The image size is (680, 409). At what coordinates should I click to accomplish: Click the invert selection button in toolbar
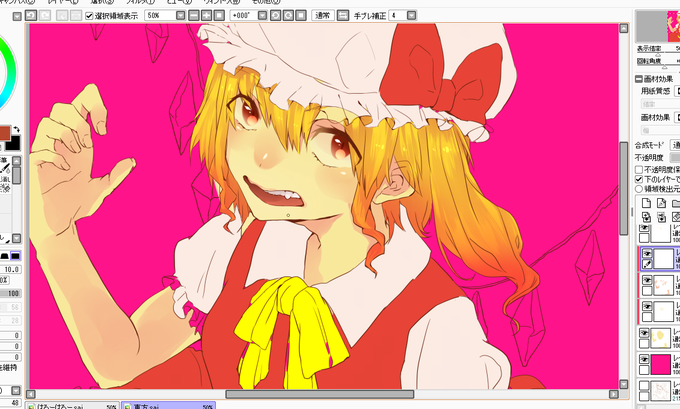(x=75, y=16)
